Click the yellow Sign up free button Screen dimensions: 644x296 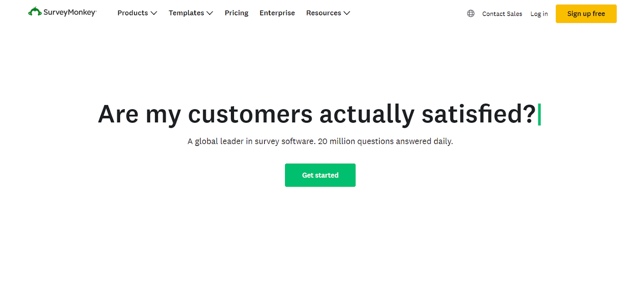(586, 14)
